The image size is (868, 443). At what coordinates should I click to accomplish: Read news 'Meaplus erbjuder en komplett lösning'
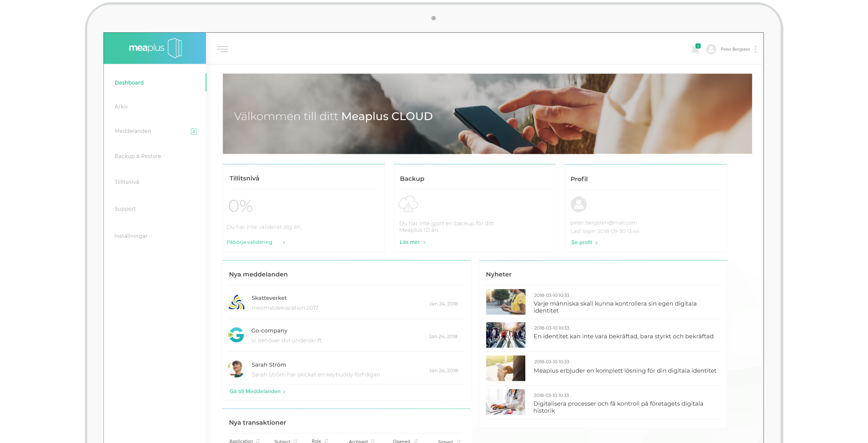pos(625,370)
